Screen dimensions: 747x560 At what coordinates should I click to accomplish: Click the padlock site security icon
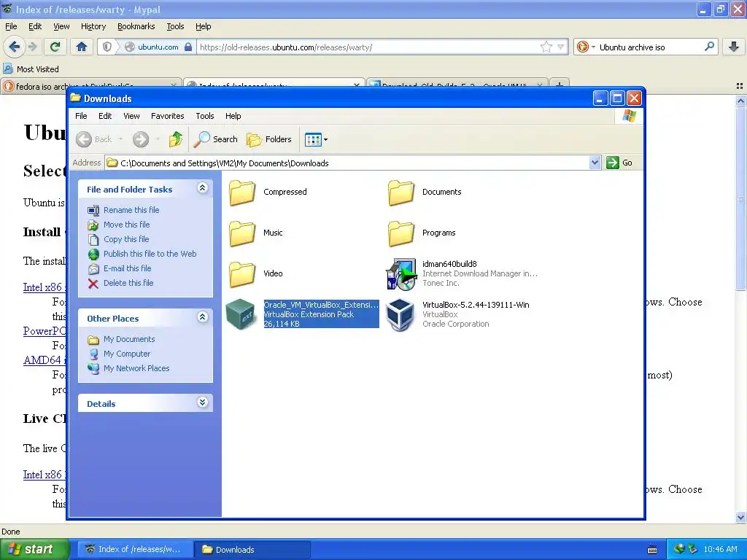click(188, 47)
